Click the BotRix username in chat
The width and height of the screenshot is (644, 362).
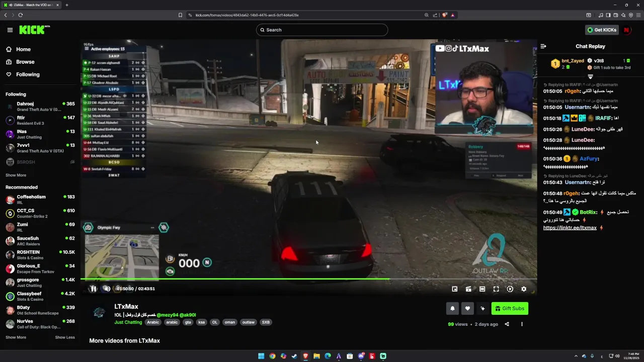pos(588,212)
